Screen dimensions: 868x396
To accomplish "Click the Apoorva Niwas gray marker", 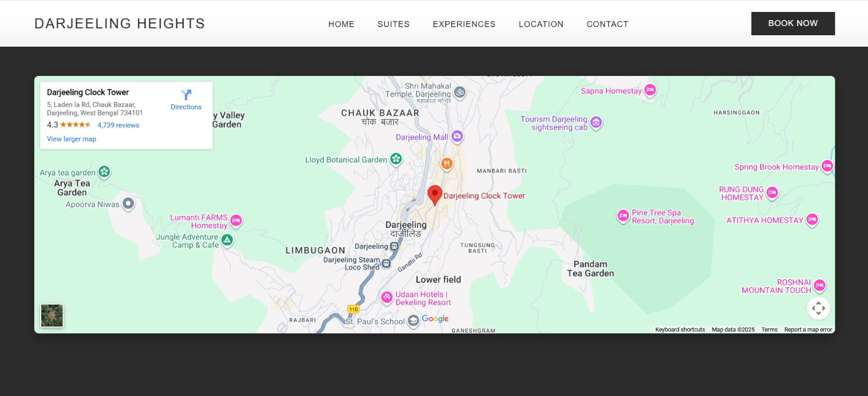I will [128, 205].
